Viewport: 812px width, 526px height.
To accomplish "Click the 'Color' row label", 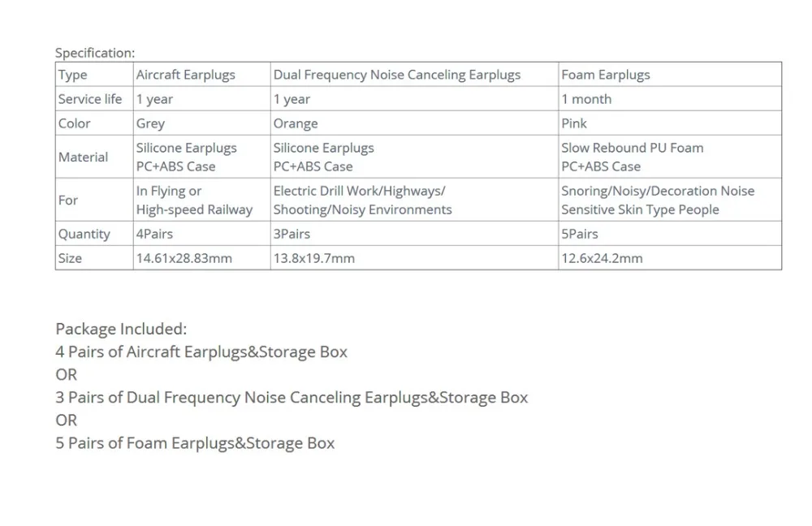I will pos(94,123).
